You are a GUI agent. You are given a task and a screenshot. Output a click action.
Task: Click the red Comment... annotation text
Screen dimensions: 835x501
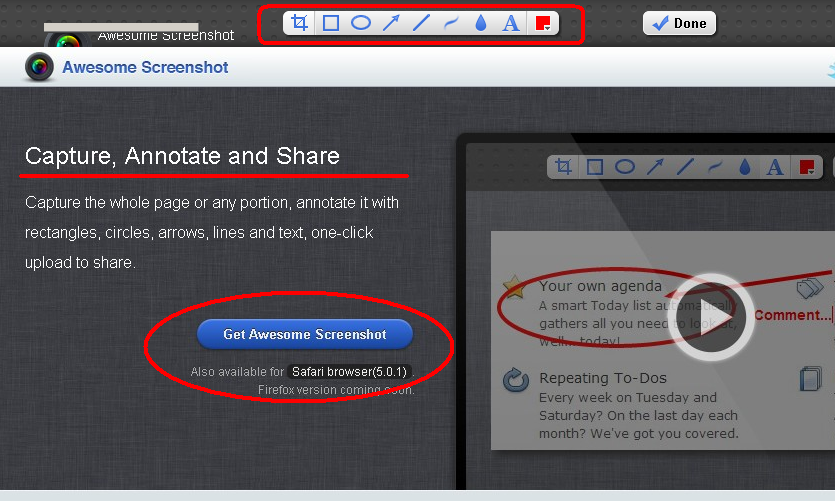coord(793,315)
